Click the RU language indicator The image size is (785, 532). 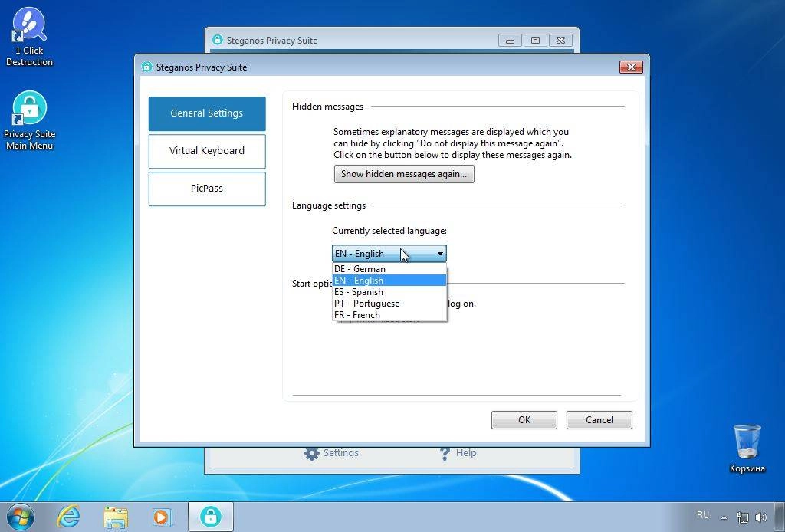[703, 515]
